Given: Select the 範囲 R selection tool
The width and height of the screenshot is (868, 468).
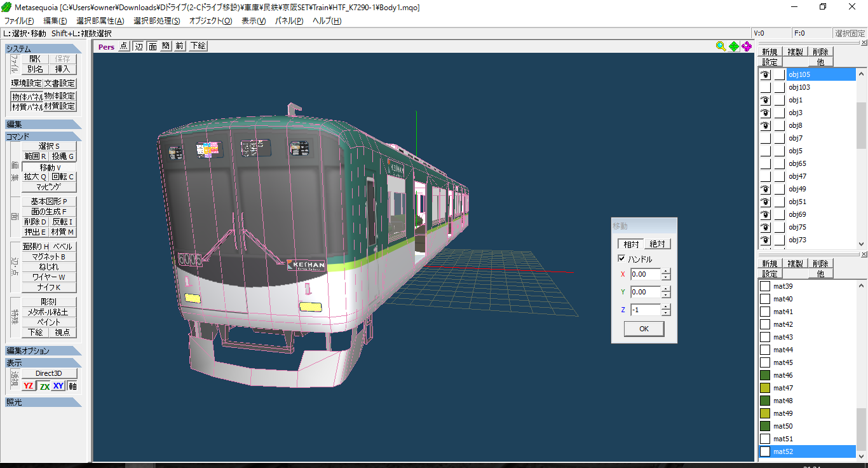Looking at the screenshot, I should point(36,156).
